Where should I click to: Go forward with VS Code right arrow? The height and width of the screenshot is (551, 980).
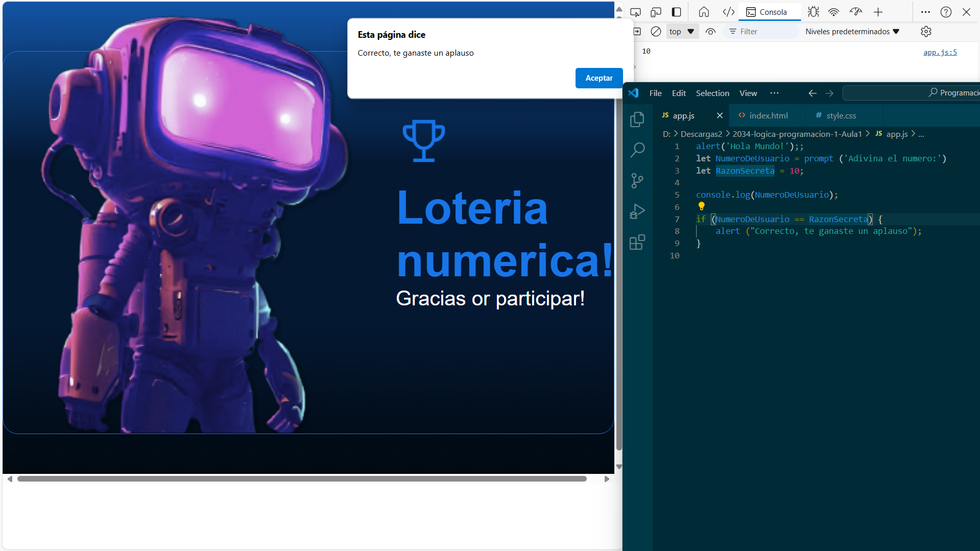(x=829, y=93)
